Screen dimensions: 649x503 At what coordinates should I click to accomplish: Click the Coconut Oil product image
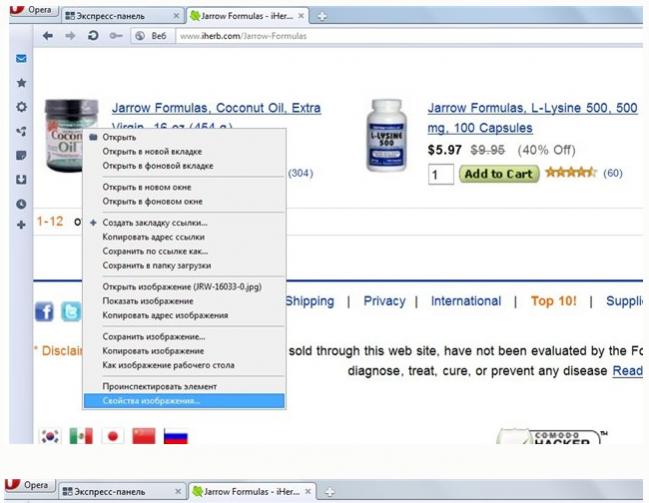click(x=64, y=135)
